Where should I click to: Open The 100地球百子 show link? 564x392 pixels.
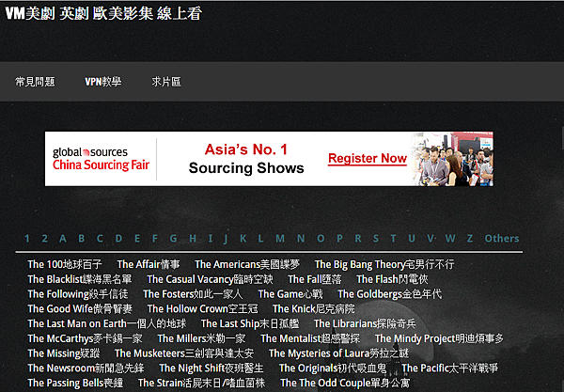[x=65, y=265]
